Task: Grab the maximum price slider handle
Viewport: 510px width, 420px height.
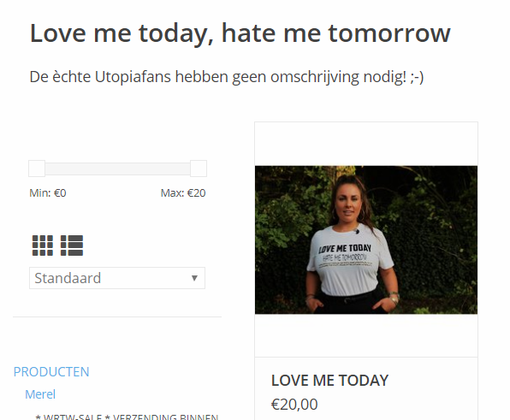Action: [199, 169]
